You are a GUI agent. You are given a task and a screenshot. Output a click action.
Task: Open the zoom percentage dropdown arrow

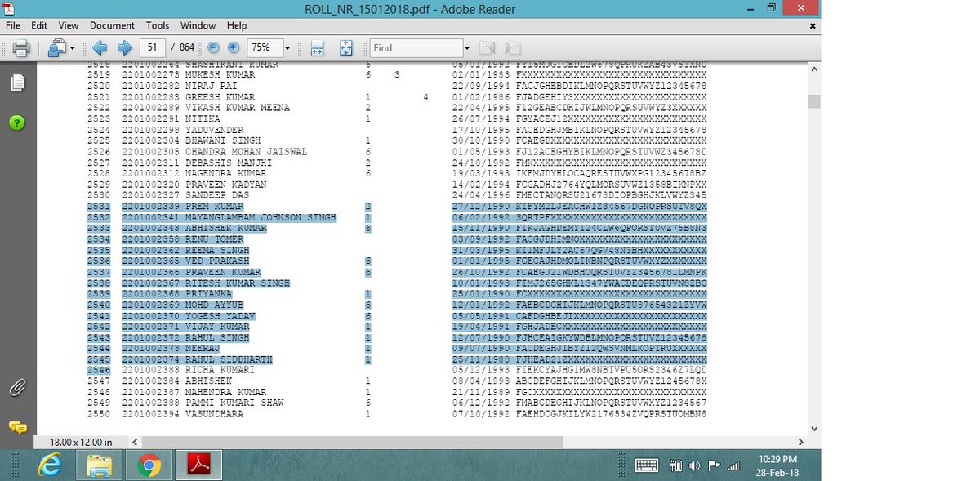(287, 48)
